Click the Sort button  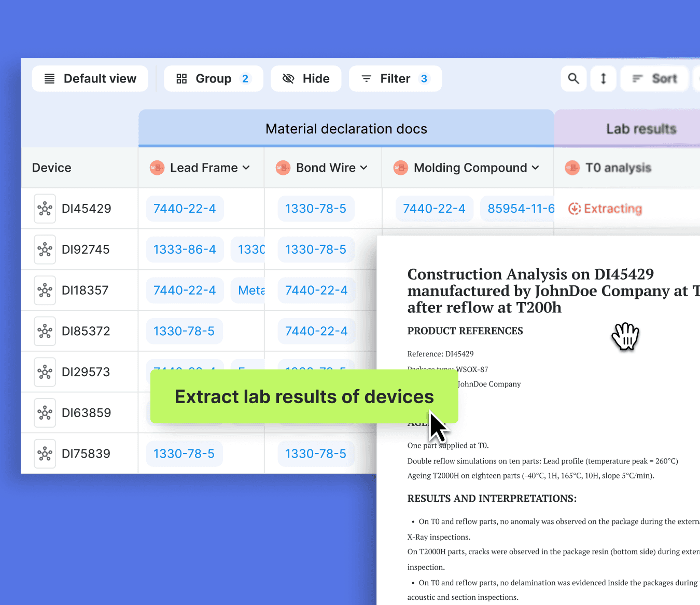click(x=654, y=79)
